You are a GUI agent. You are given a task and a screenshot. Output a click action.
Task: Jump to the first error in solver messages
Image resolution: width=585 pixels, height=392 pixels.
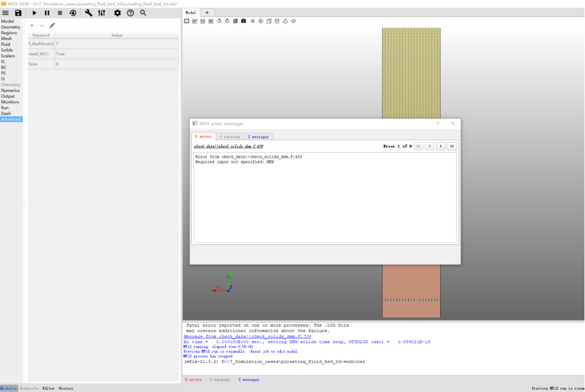coord(418,146)
